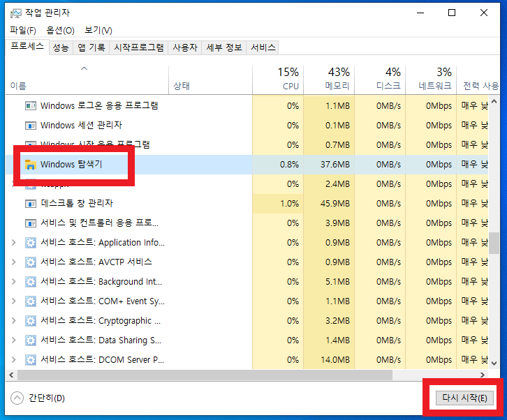Click the vertical scrollbar down arrow
The height and width of the screenshot is (420, 507).
pyautogui.click(x=494, y=363)
